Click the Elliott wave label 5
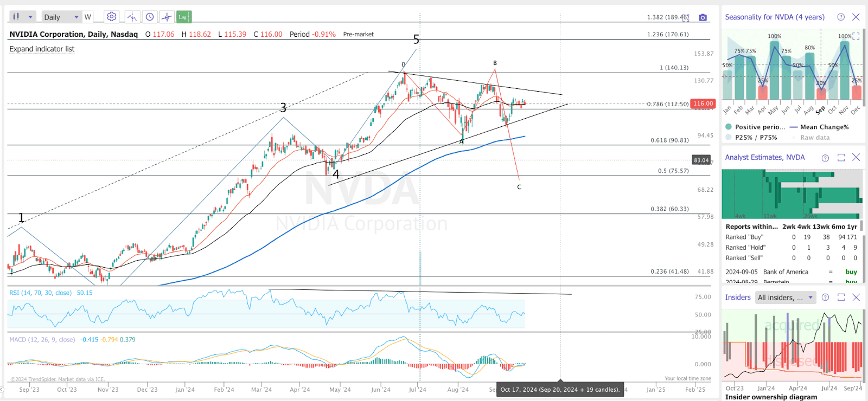Screen dimensions: 868x401 click(x=416, y=39)
